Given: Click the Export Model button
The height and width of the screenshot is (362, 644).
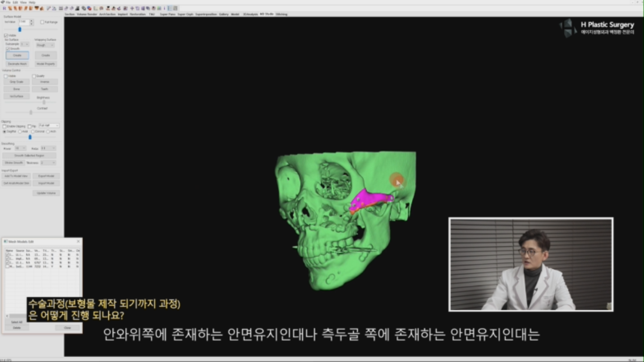Looking at the screenshot, I should (x=46, y=176).
